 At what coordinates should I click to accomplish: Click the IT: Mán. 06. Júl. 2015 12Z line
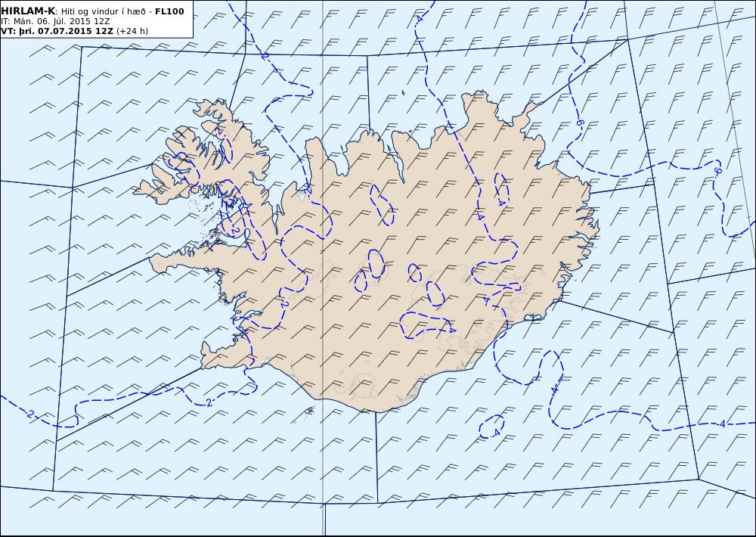coord(55,22)
